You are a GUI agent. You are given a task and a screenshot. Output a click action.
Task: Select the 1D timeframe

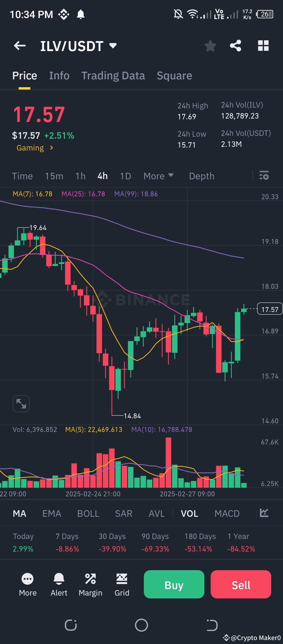click(x=125, y=176)
